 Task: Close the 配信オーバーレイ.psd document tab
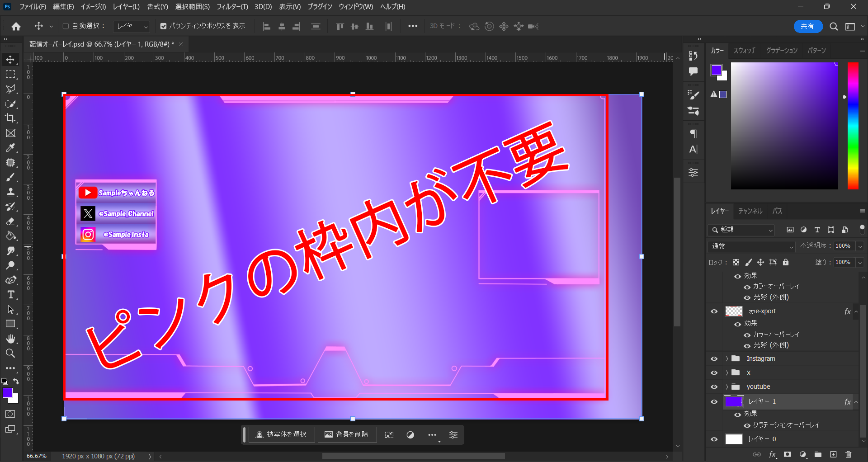(x=181, y=44)
